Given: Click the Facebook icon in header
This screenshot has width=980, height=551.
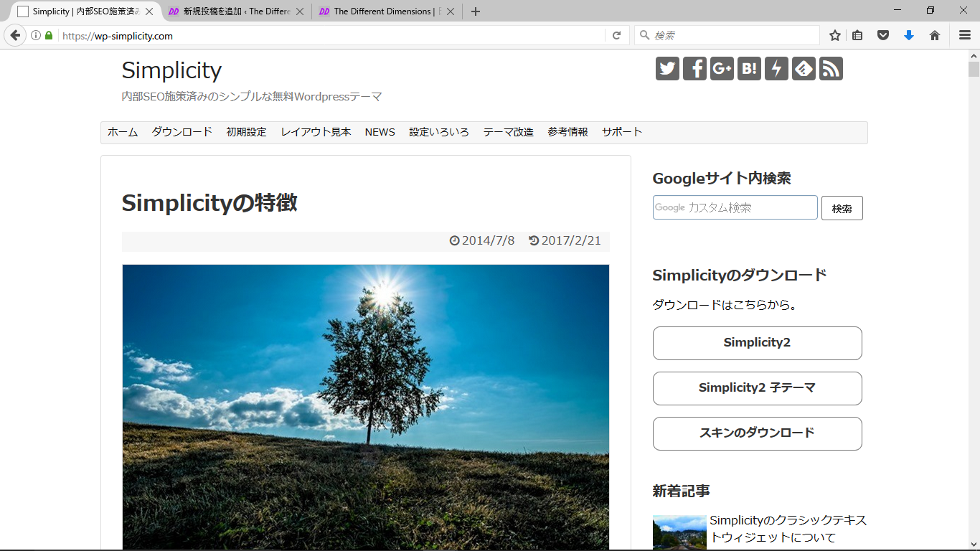Looking at the screenshot, I should pyautogui.click(x=694, y=69).
